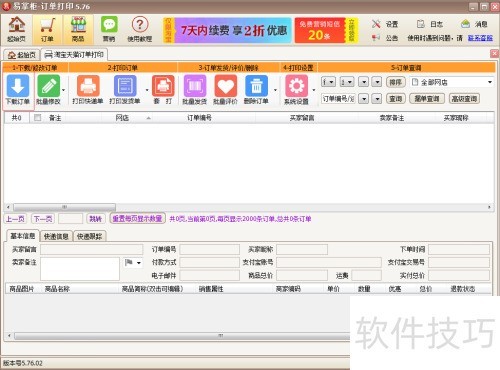Click the 高级查询 button
This screenshot has height=370, width=500.
point(464,99)
